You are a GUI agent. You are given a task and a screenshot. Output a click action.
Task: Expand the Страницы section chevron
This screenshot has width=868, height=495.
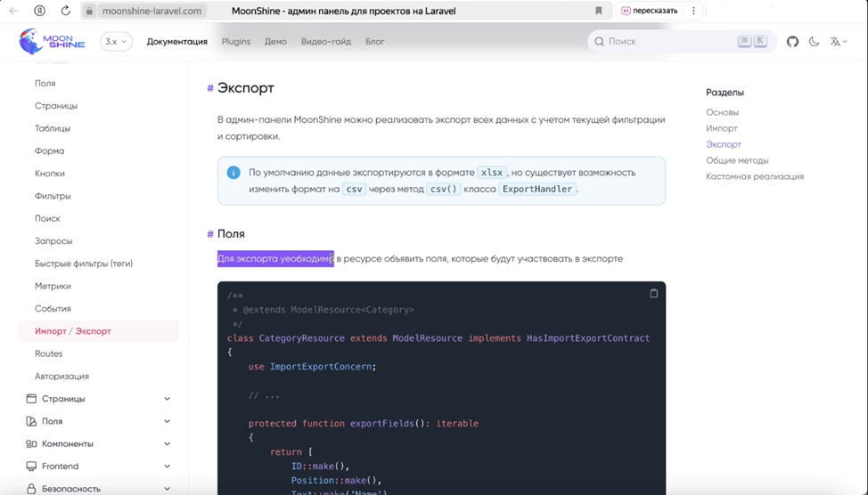pos(168,399)
